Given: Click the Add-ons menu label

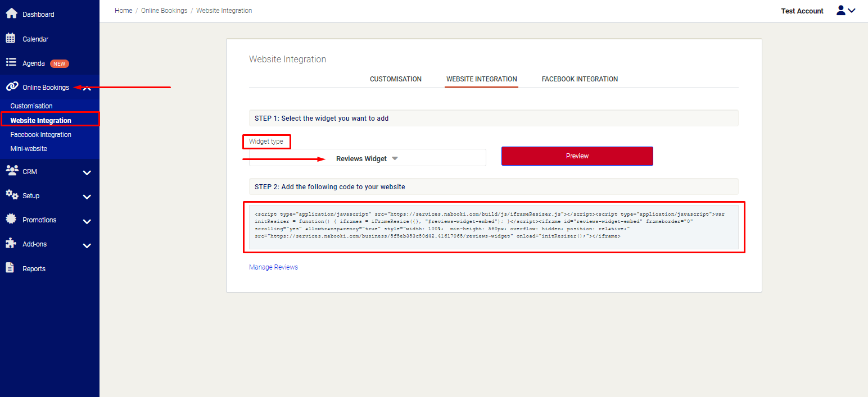Looking at the screenshot, I should 35,244.
